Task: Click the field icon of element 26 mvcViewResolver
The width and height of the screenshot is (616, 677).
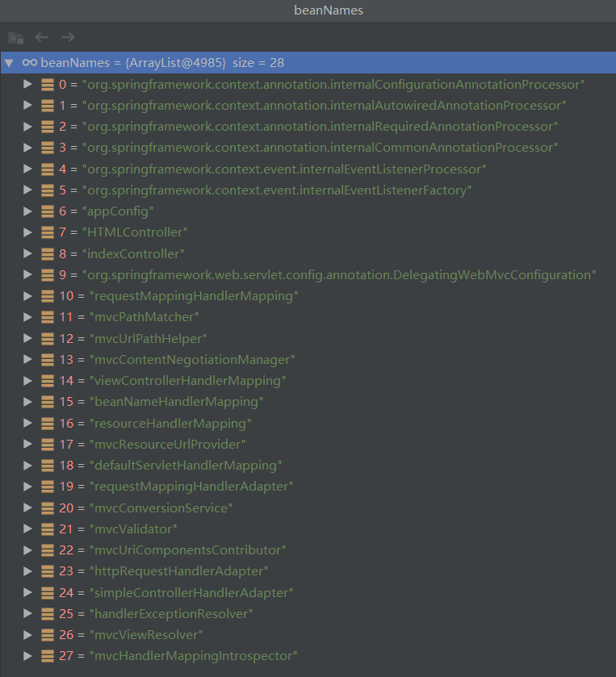Action: 47,635
